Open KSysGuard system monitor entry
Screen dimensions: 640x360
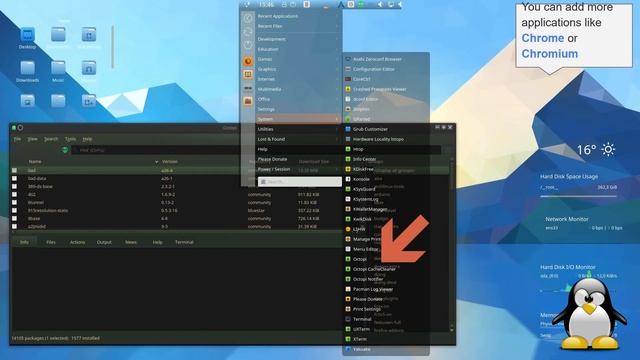pyautogui.click(x=364, y=189)
